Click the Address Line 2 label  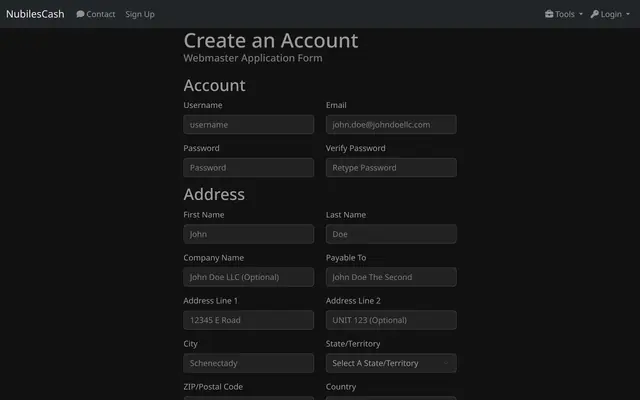pyautogui.click(x=353, y=301)
